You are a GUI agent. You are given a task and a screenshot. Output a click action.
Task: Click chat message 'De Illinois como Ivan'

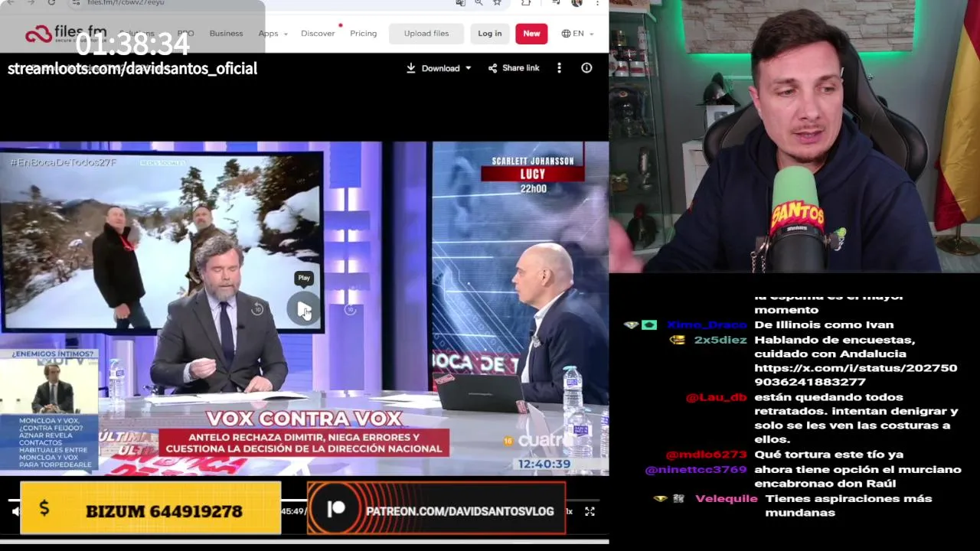pyautogui.click(x=824, y=324)
